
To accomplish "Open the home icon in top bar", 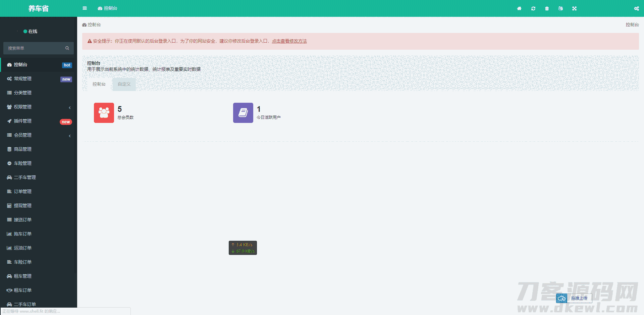I will pos(519,8).
